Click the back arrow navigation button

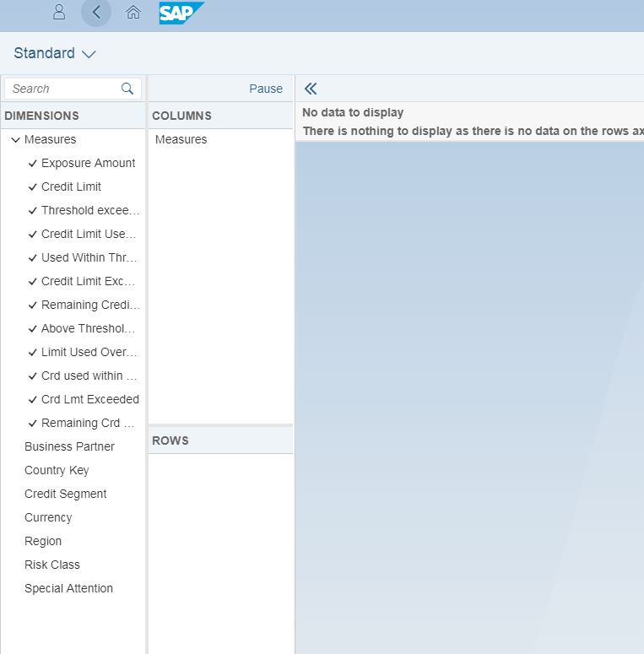coord(96,12)
